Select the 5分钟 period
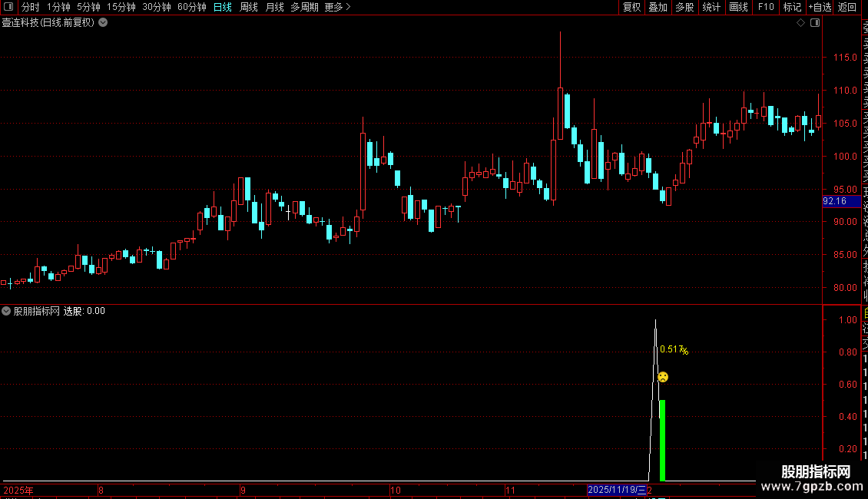Screen dimensions: 868x499 click(88, 7)
